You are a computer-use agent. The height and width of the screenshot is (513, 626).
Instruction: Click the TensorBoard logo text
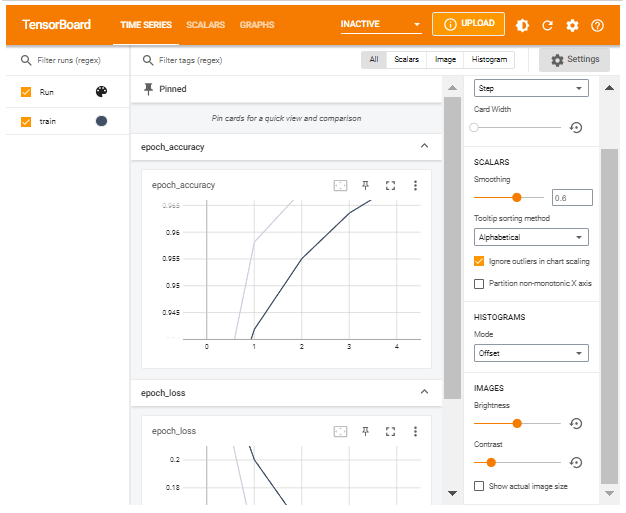(x=57, y=25)
